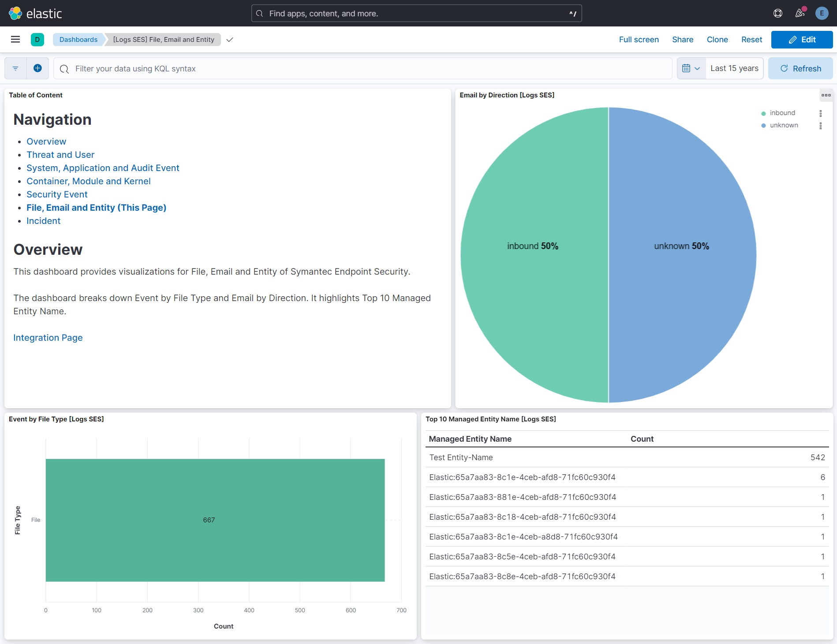The height and width of the screenshot is (644, 837).
Task: Select the Elastic:65a7aa83-8c1e-4ceb-afd8-71fc60c930f4 row
Action: (x=627, y=477)
